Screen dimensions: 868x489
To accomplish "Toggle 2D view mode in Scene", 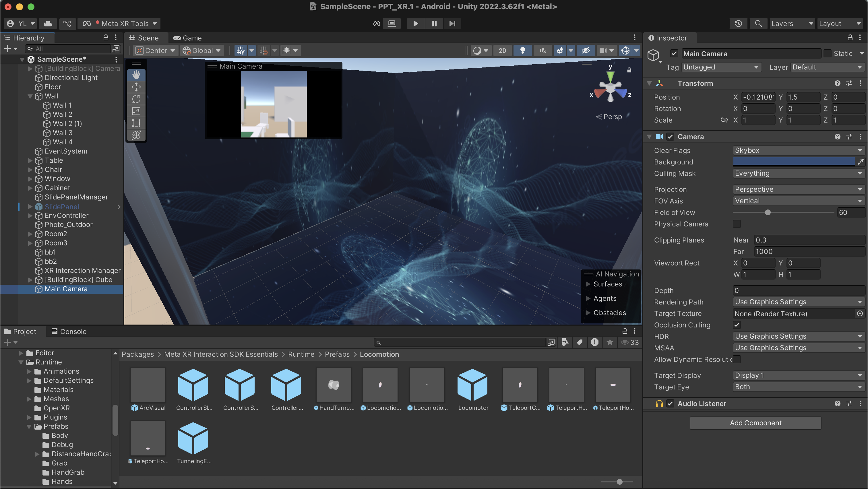I will pyautogui.click(x=502, y=51).
